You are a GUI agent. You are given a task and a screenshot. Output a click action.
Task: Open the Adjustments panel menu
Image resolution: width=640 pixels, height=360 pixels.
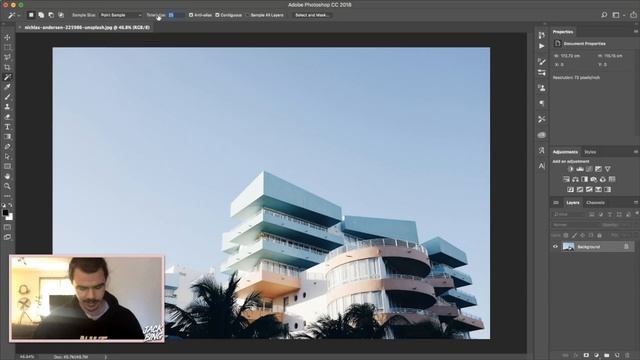coord(636,152)
